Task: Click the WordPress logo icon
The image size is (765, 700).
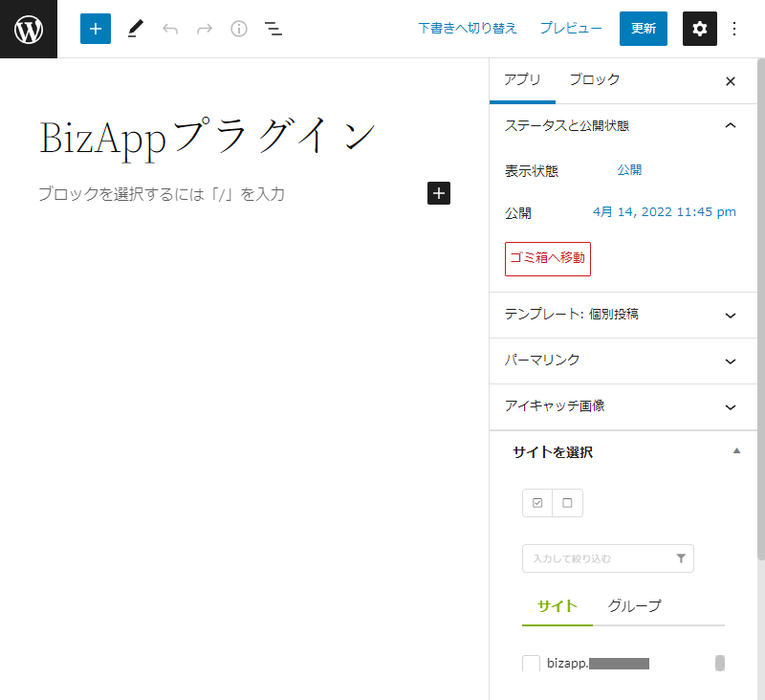Action: pos(29,29)
